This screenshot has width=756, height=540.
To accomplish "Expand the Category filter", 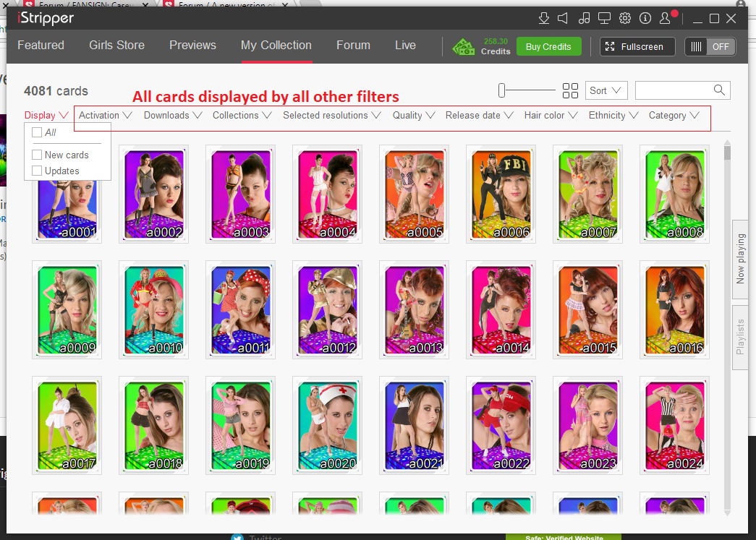I will pos(674,116).
